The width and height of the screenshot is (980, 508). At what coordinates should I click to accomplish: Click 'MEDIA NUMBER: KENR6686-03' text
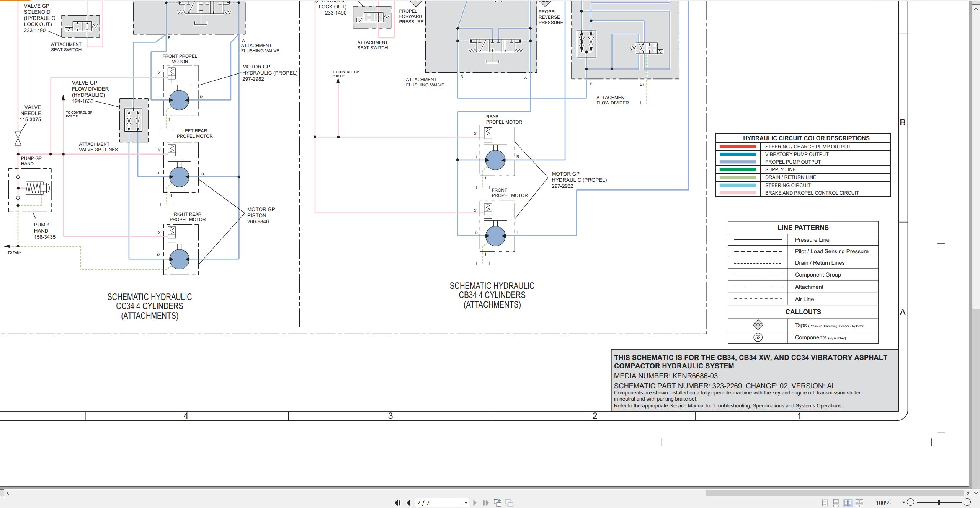pyautogui.click(x=666, y=376)
